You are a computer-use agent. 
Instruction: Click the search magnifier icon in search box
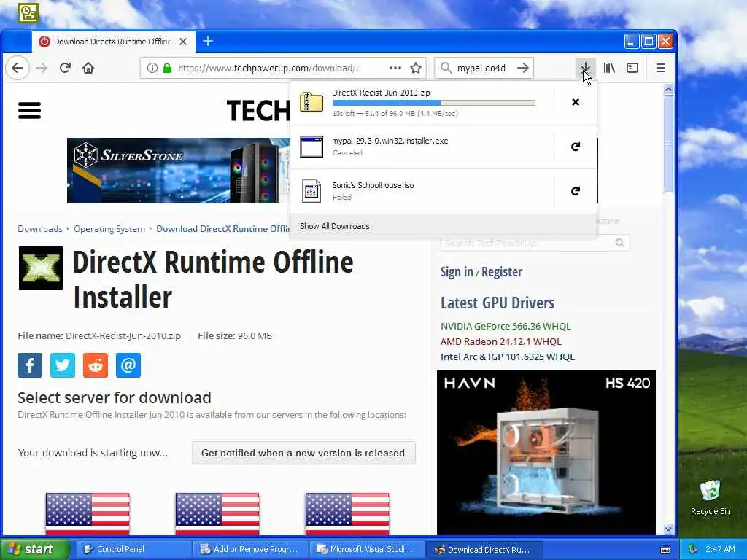click(x=446, y=68)
